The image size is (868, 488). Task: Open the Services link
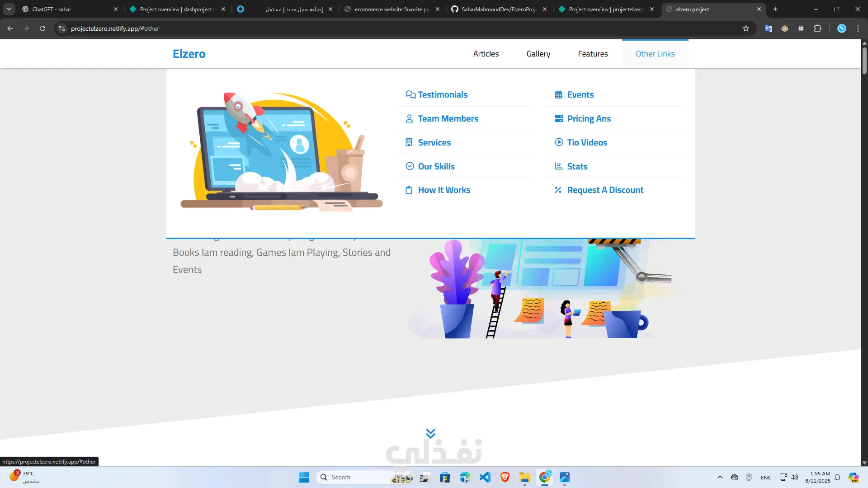(434, 142)
